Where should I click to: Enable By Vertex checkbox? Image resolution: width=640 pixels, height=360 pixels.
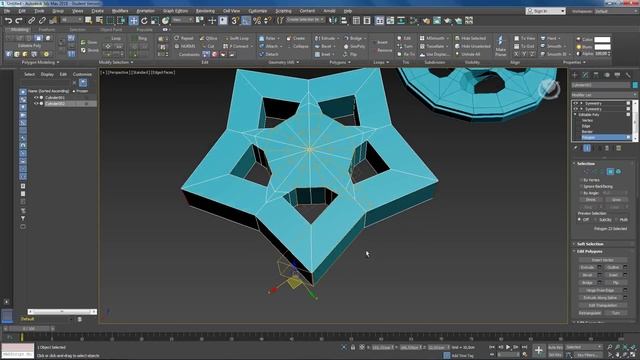coord(581,180)
